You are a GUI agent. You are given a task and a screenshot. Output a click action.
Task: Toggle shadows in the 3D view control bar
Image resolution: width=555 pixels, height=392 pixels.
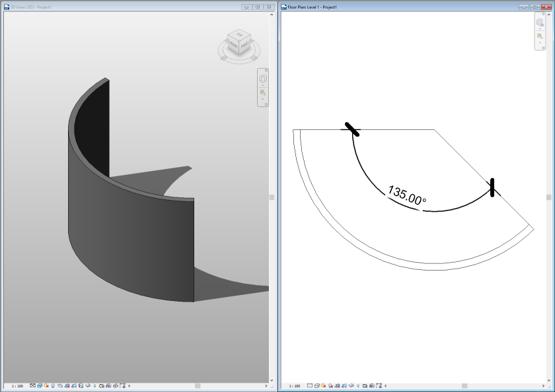click(x=53, y=384)
